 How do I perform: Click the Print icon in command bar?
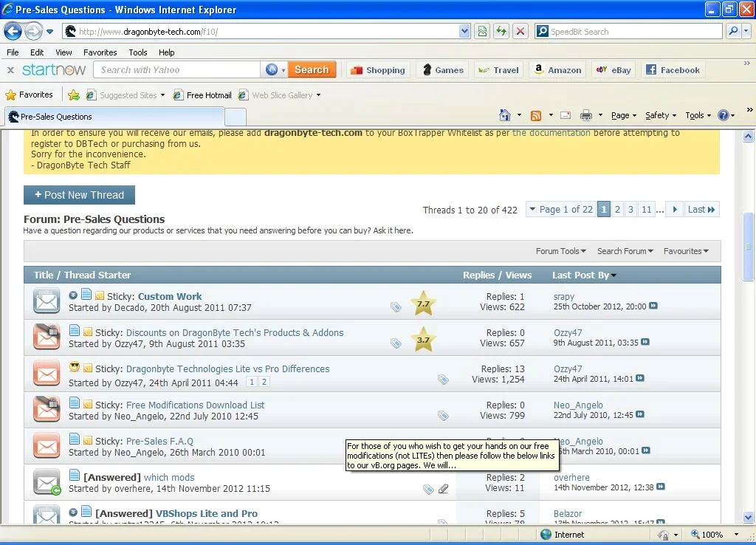(585, 115)
